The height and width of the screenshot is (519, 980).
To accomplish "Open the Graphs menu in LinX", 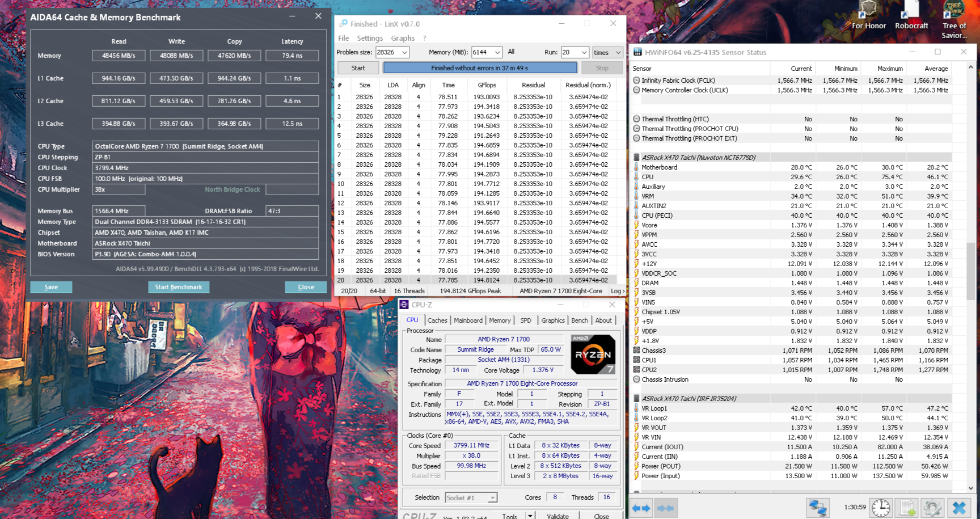I will (x=403, y=38).
